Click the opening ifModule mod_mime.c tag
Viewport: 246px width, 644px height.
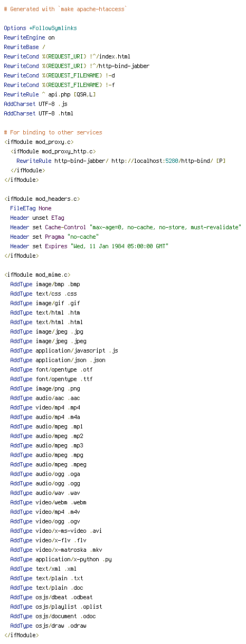point(37,275)
